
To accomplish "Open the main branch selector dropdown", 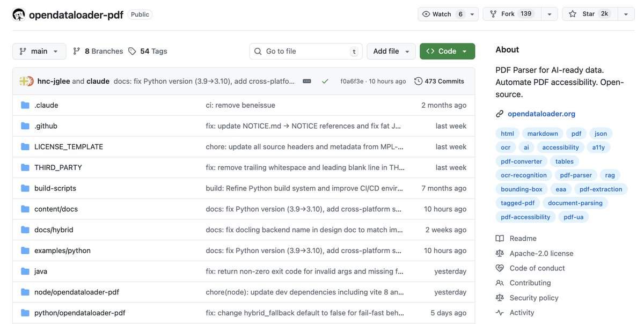I will click(x=39, y=51).
